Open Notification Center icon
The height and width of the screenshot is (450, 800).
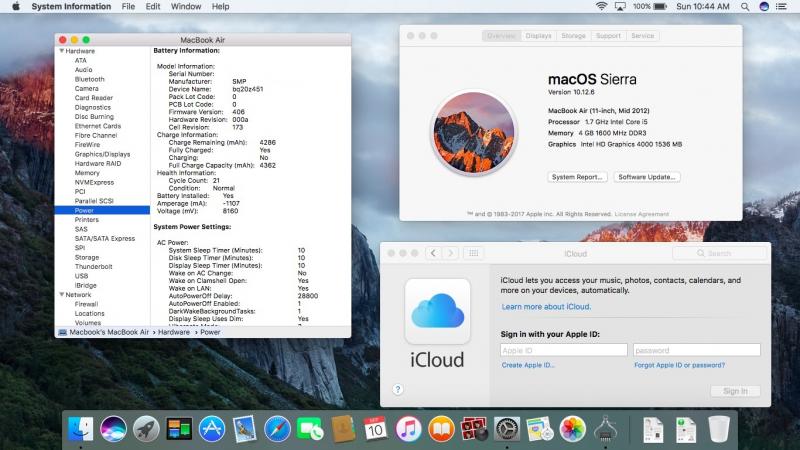tap(782, 7)
